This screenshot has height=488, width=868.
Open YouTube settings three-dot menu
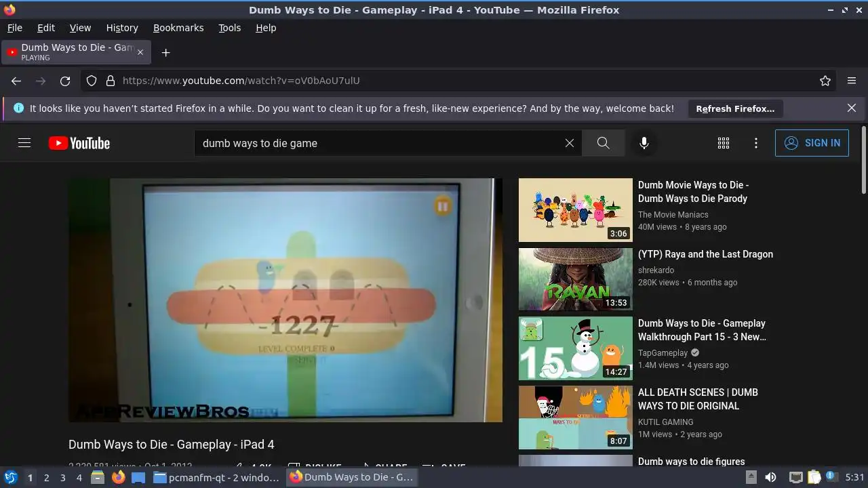tap(756, 143)
